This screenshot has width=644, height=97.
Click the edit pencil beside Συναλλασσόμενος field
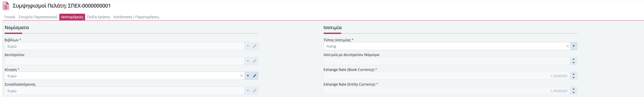[x=255, y=91]
